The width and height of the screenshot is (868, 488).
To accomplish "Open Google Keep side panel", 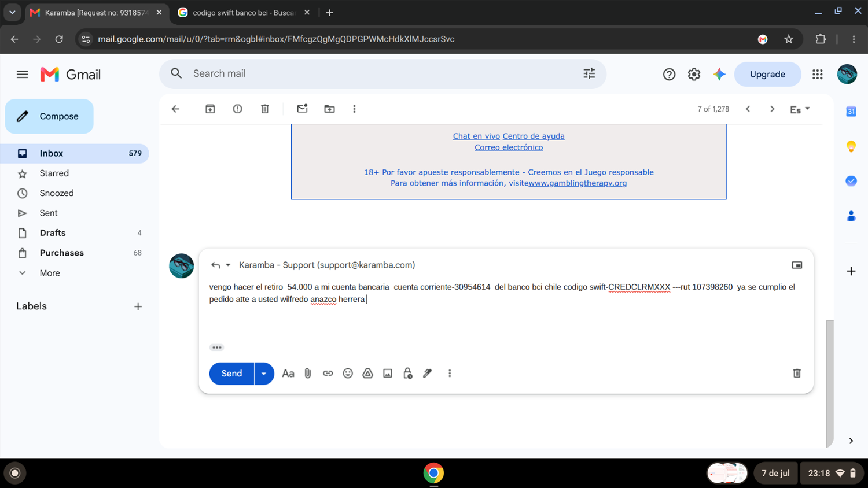I will pyautogui.click(x=851, y=146).
